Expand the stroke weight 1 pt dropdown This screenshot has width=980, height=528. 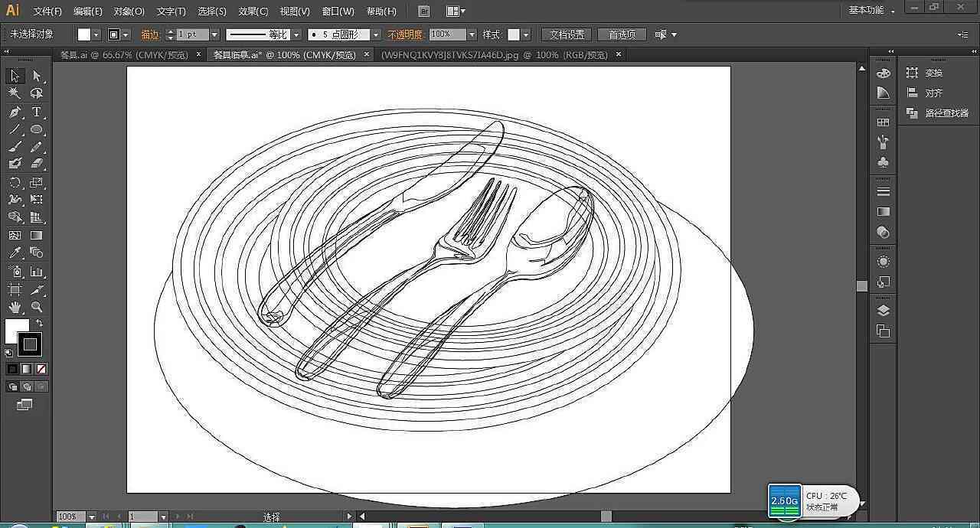click(215, 34)
